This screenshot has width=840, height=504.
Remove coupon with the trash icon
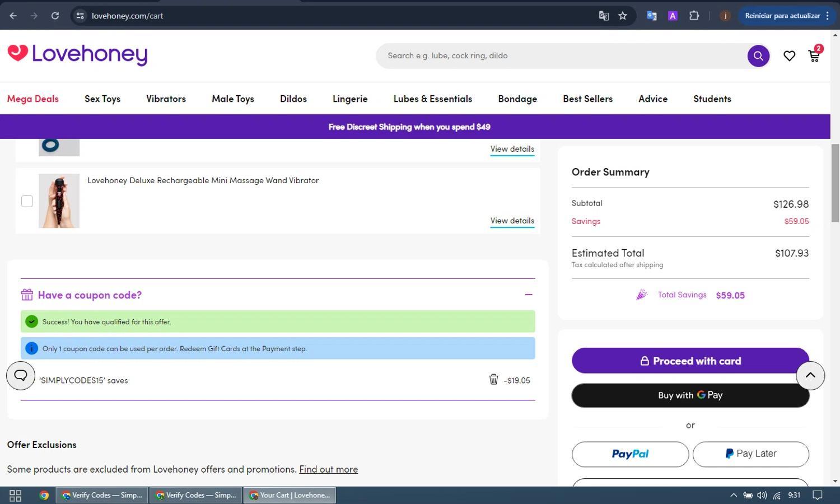pyautogui.click(x=493, y=380)
